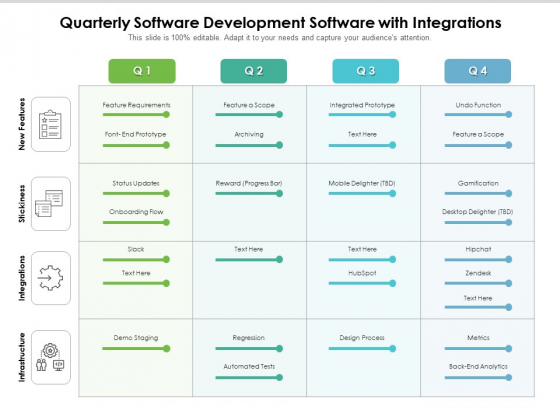The width and height of the screenshot is (560, 420).
Task: Select Text Here in Q3 New Features cell
Action: tap(362, 134)
